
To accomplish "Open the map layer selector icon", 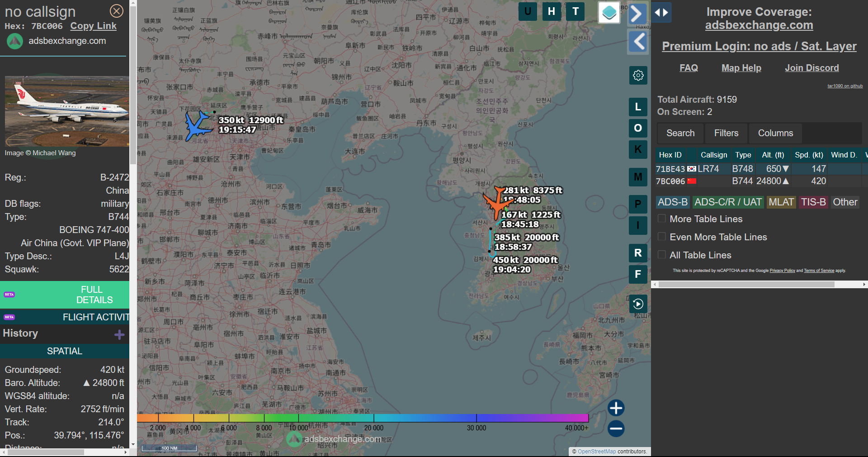I will (609, 12).
